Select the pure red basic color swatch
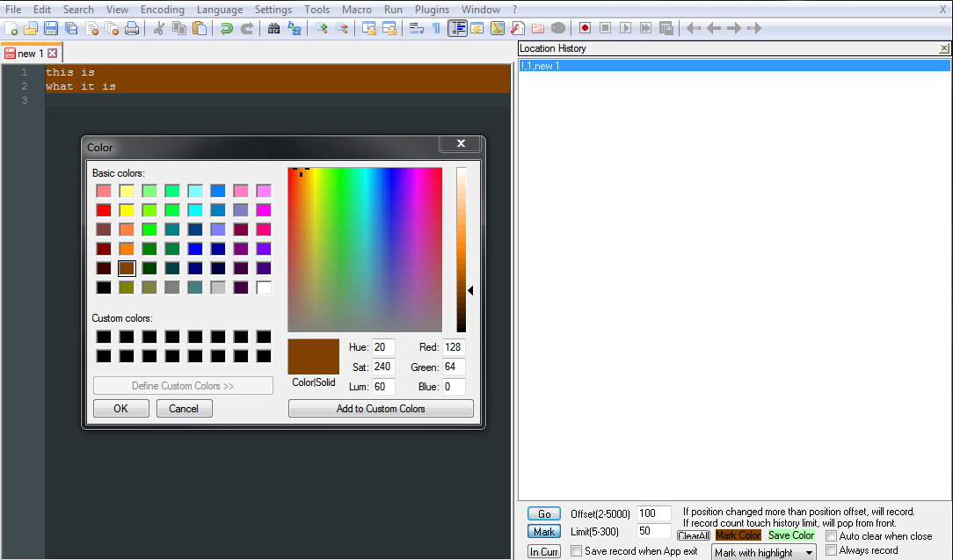 [104, 210]
